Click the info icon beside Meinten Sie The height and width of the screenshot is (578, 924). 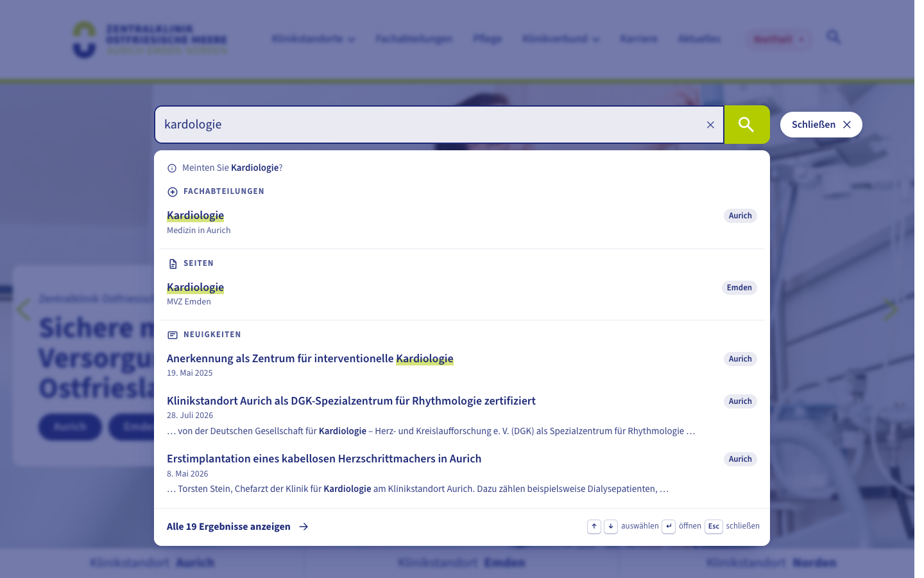click(172, 168)
